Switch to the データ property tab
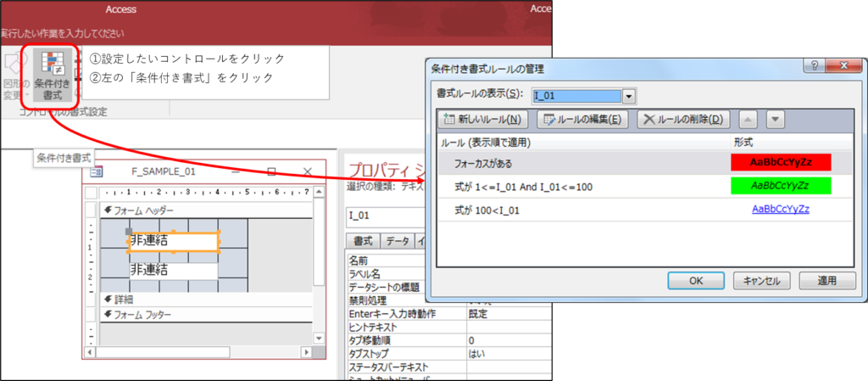 (397, 241)
